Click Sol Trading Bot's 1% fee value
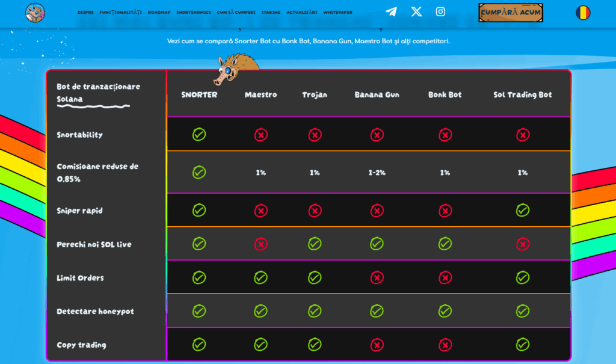 coord(523,173)
